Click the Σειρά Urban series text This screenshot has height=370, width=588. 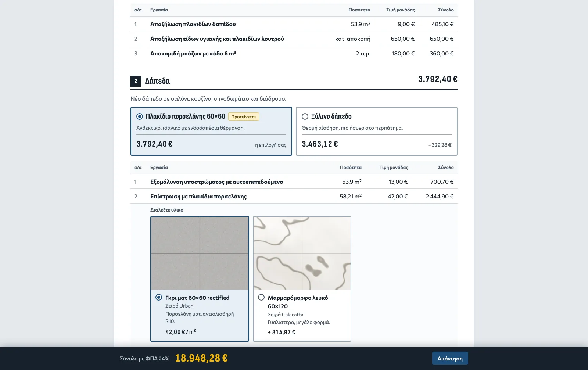click(179, 306)
